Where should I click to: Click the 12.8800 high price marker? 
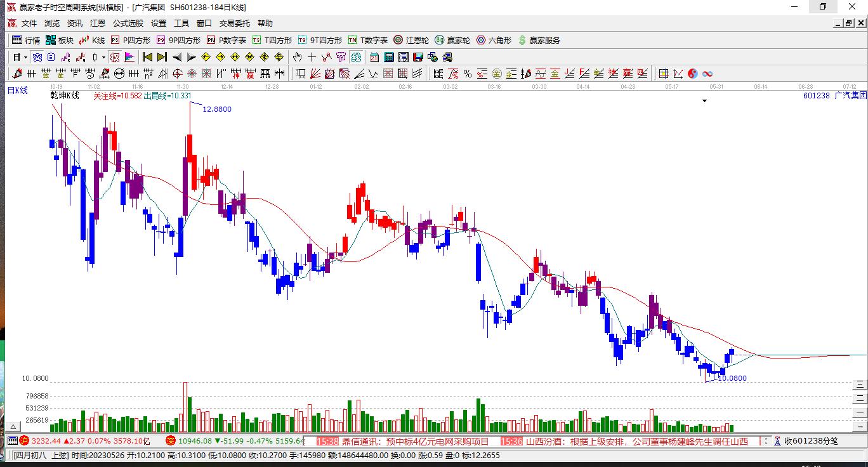[217, 109]
